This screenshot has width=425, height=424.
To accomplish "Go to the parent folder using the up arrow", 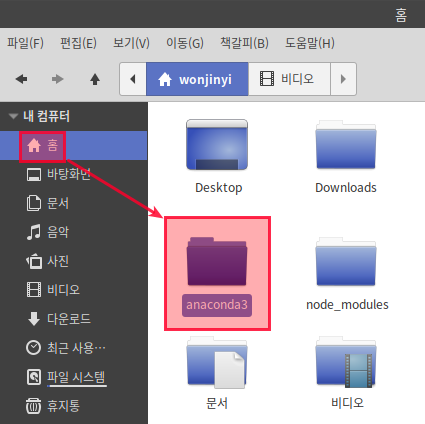I will click(95, 79).
